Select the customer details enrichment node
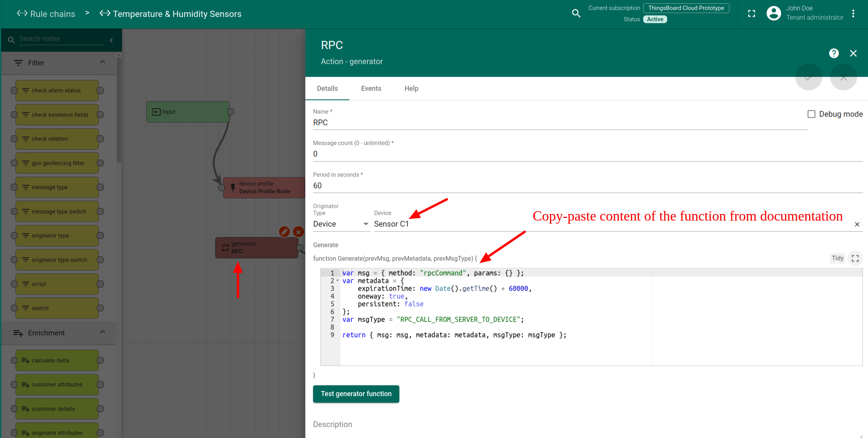The width and height of the screenshot is (868, 438). coord(57,409)
